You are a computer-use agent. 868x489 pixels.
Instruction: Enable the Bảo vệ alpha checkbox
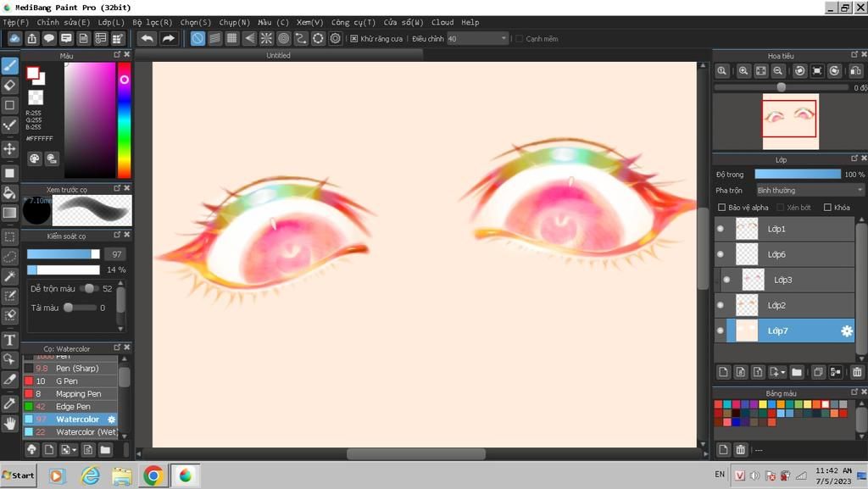722,208
